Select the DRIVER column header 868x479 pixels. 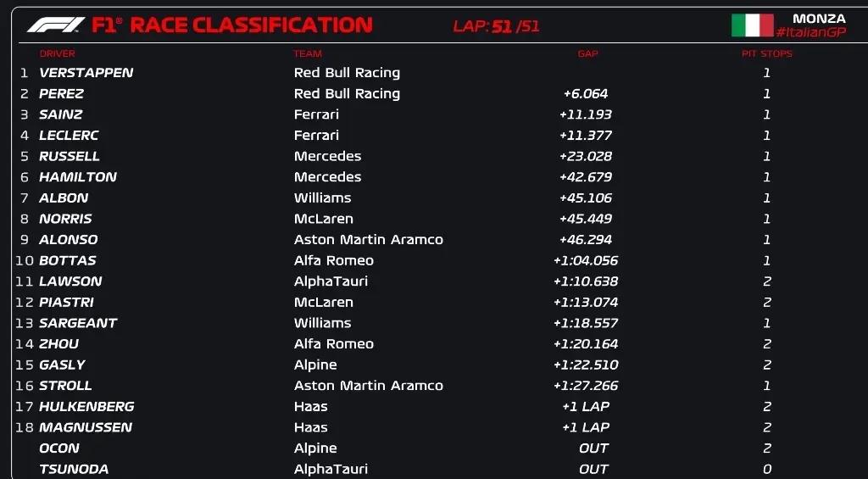[57, 53]
